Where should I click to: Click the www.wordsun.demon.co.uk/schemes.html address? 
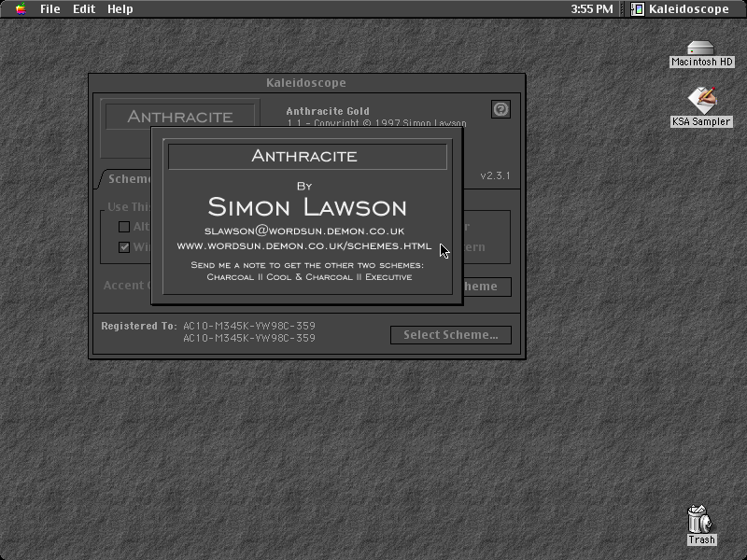[304, 246]
